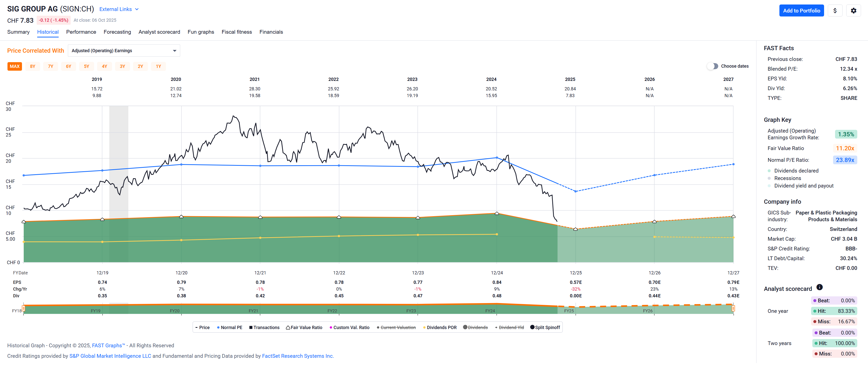
Task: Click the left handle of range slider
Action: [23, 308]
